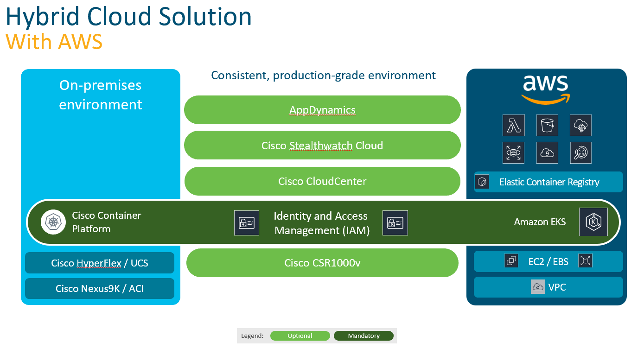Select the Cisco CSR1000v bar

click(x=322, y=263)
